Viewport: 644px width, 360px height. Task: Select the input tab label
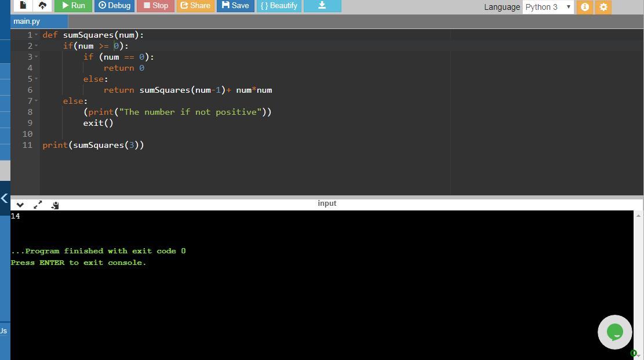coord(327,203)
